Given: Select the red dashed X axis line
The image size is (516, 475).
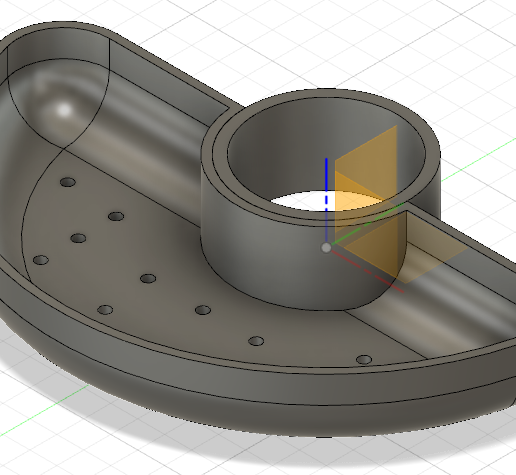Looking at the screenshot, I should click(x=368, y=271).
